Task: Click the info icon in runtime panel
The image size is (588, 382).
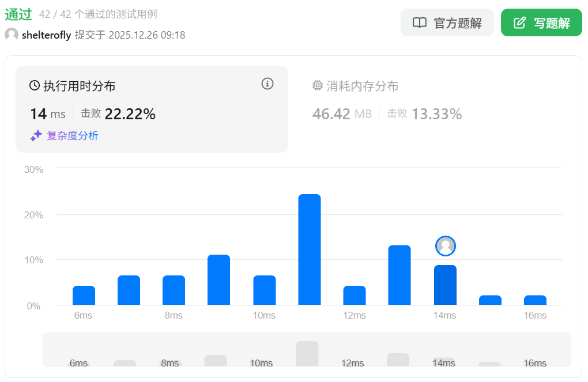Action: (x=267, y=84)
